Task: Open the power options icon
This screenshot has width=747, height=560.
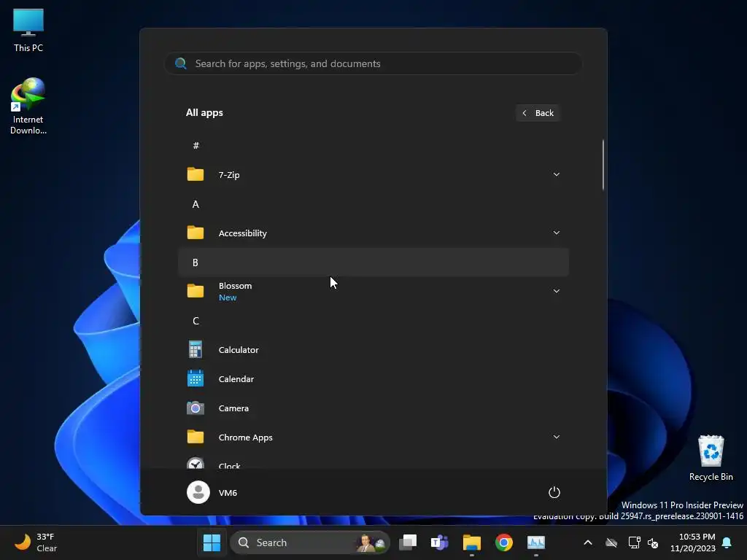Action: click(554, 492)
